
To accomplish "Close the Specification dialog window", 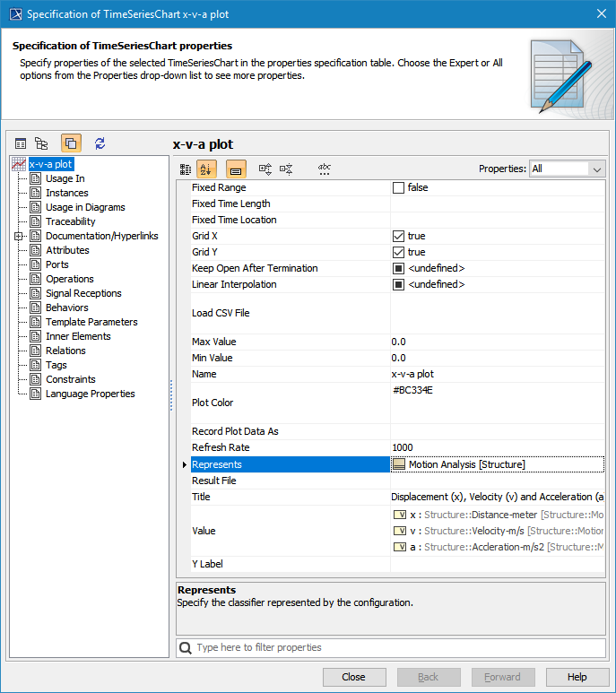I will 602,13.
